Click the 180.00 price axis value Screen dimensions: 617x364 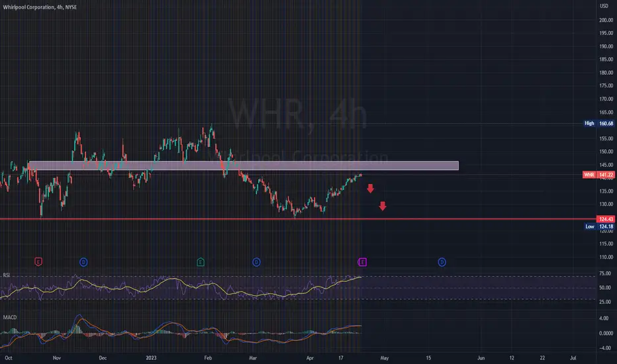pyautogui.click(x=606, y=73)
